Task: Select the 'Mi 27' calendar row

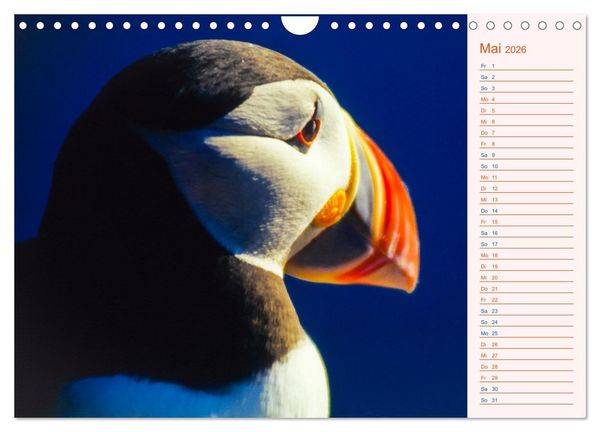Action: pyautogui.click(x=527, y=355)
